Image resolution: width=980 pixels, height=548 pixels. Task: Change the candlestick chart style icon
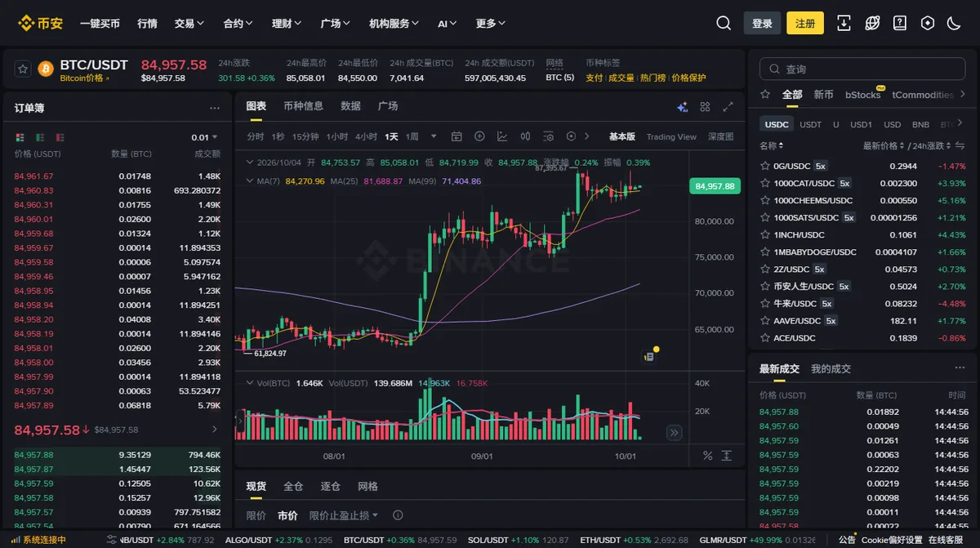point(525,136)
